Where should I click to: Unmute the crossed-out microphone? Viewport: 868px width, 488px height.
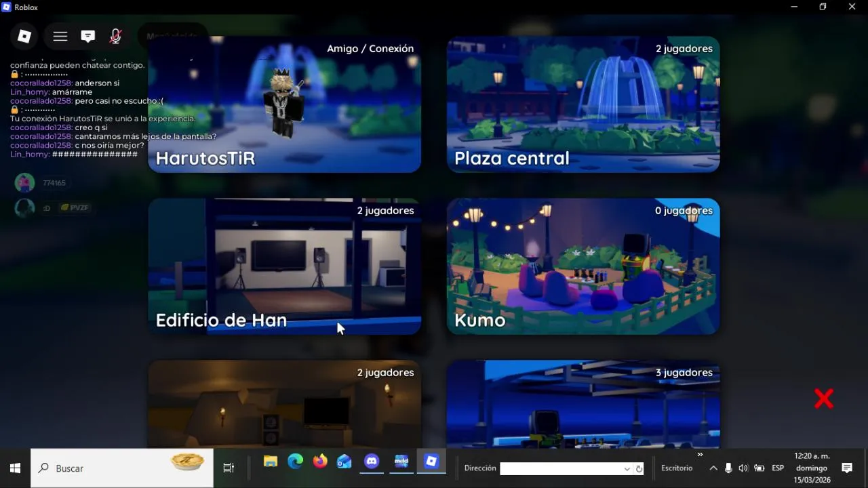[116, 37]
